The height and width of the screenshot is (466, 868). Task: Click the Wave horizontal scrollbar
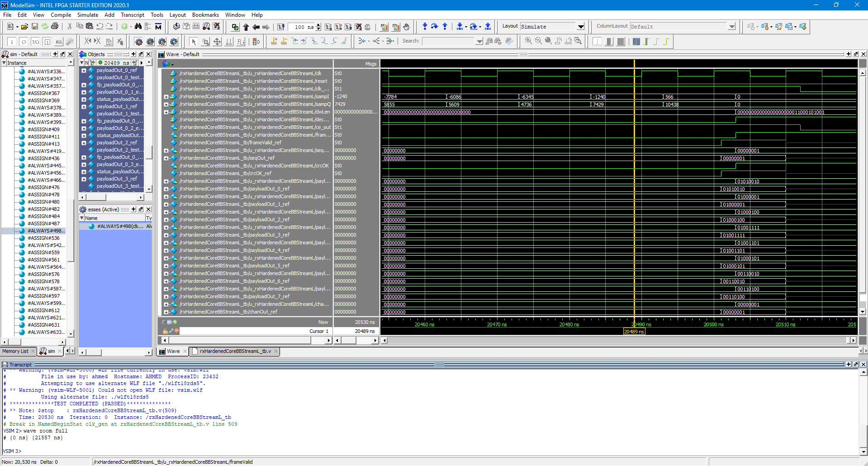click(618, 340)
